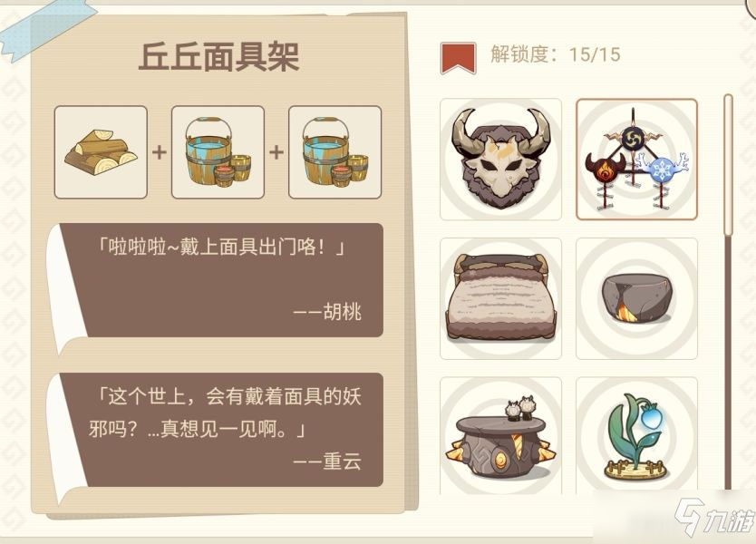Select the stone cooking pot item
756x544 pixels.
coord(637,298)
